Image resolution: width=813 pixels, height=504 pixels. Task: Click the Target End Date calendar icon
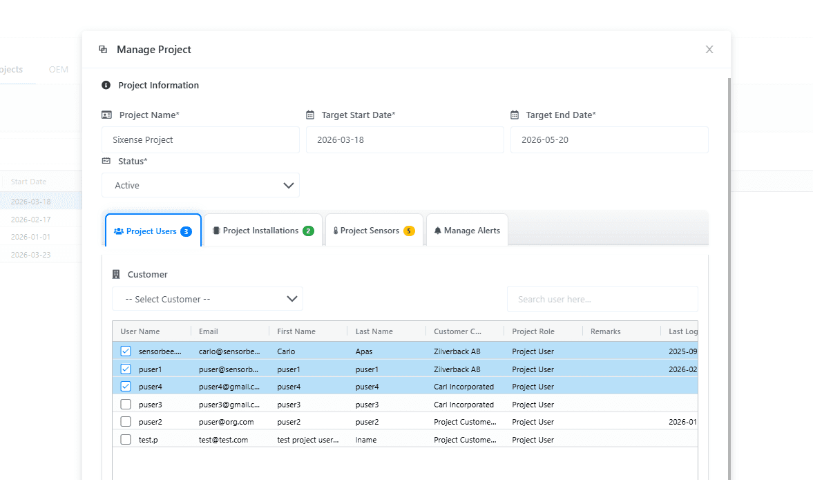(515, 115)
